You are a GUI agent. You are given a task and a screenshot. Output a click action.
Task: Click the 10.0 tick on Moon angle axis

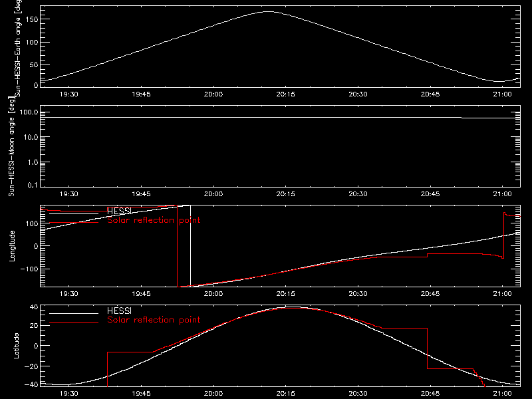(x=31, y=138)
